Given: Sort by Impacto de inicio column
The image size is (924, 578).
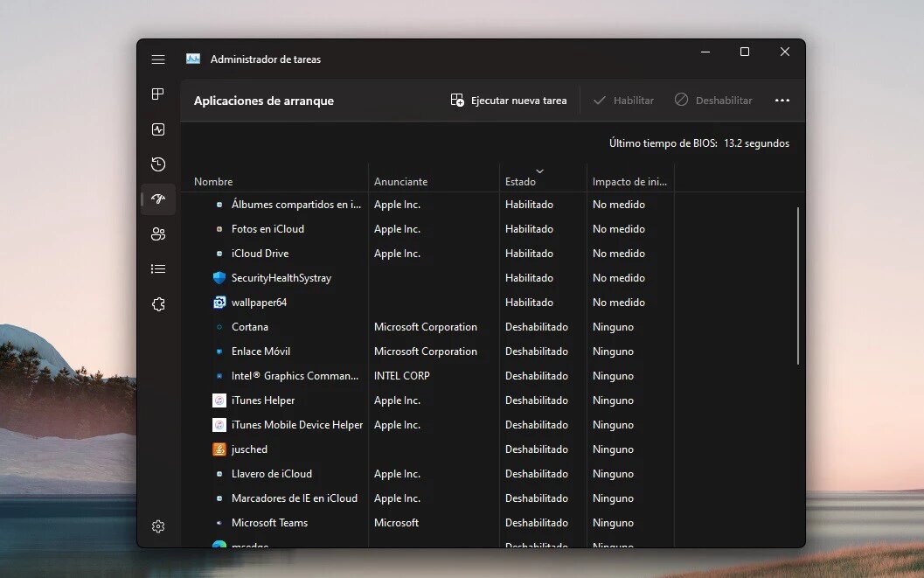Looking at the screenshot, I should coord(629,182).
